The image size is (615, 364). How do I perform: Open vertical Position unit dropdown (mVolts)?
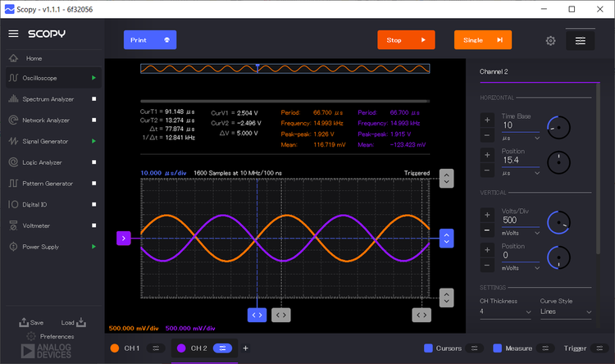521,268
